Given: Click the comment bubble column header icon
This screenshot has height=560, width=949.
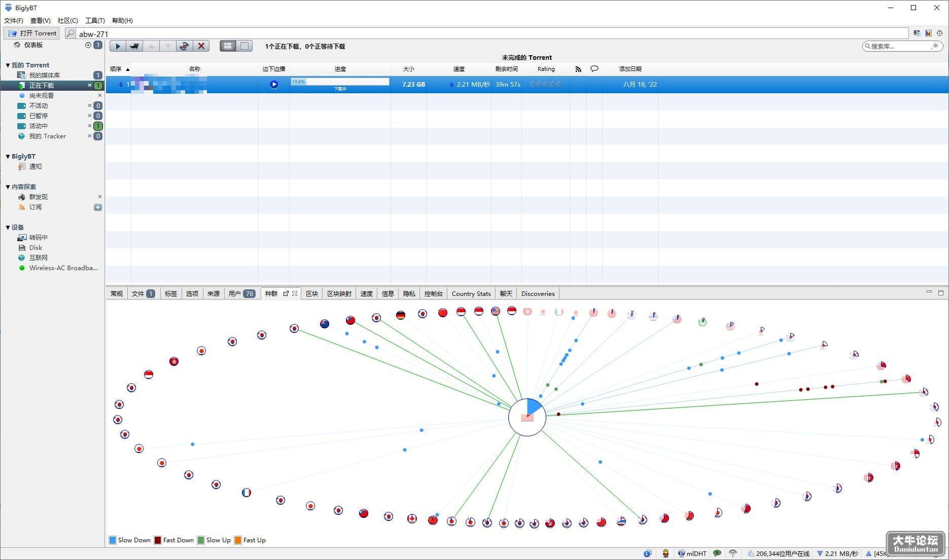Looking at the screenshot, I should (x=594, y=69).
